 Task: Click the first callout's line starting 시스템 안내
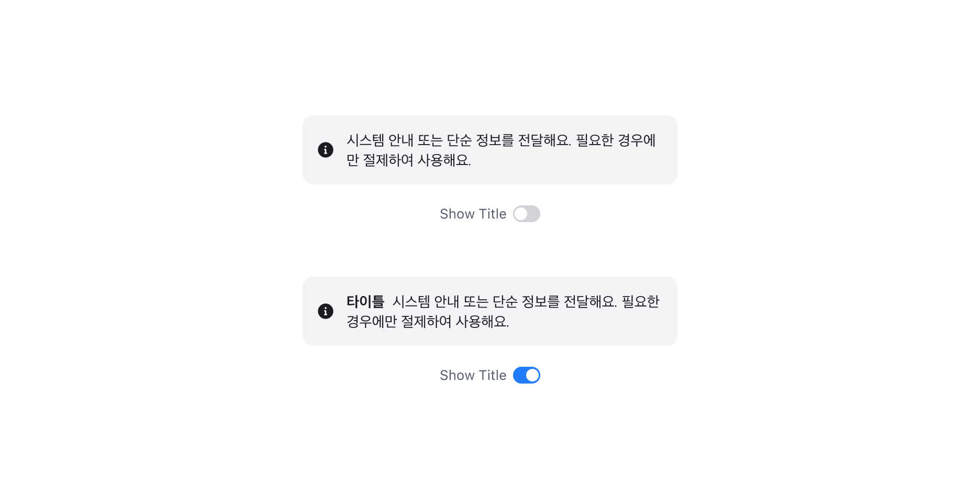tap(501, 140)
